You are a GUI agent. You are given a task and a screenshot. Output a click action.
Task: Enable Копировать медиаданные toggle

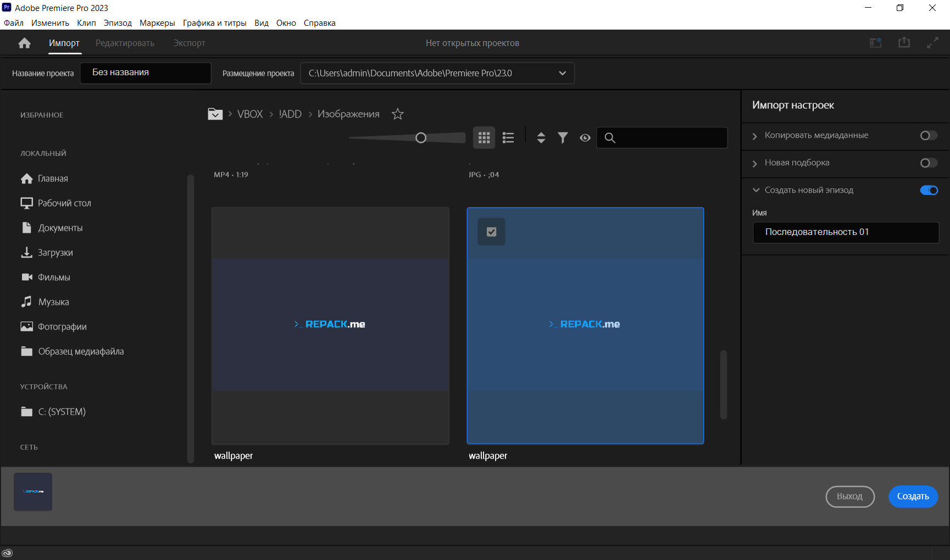[x=929, y=135]
